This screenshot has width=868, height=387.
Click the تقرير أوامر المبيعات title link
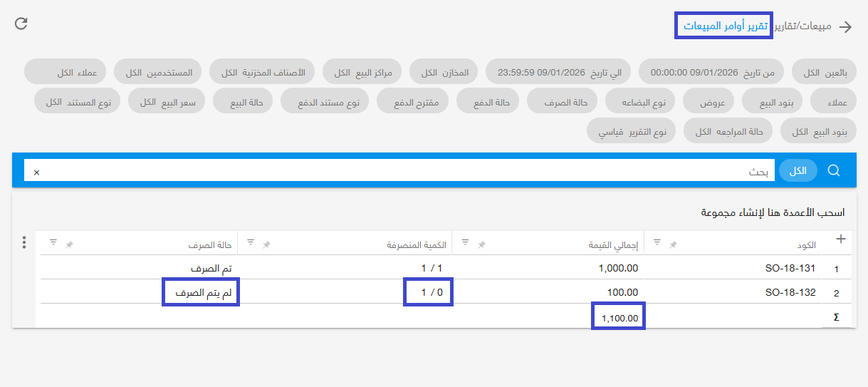pos(726,26)
